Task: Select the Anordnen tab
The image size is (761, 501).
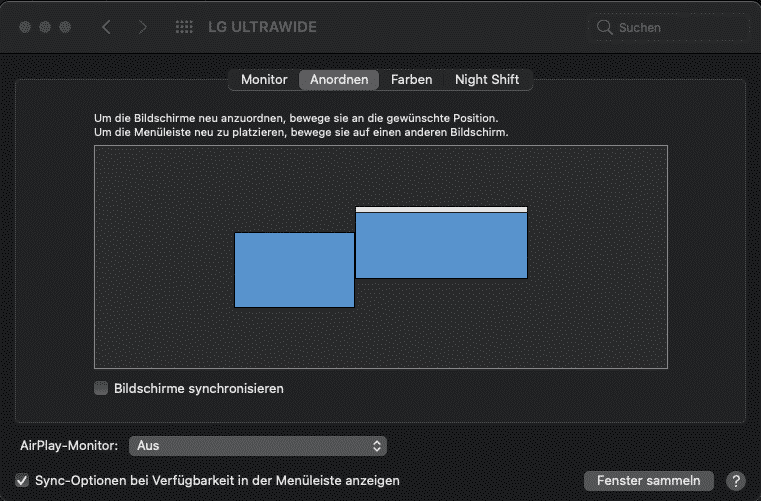Action: [339, 79]
